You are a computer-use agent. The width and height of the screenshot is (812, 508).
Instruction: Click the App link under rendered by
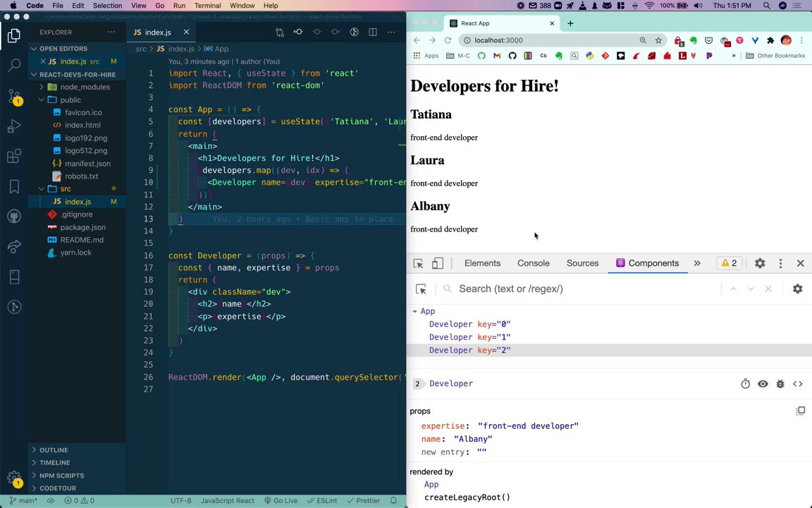[x=431, y=485]
